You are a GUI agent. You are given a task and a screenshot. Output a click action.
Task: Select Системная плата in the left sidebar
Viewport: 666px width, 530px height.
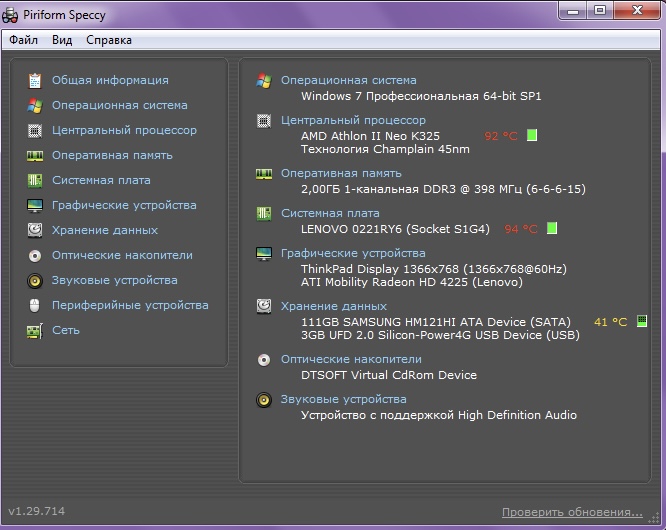pyautogui.click(x=101, y=180)
